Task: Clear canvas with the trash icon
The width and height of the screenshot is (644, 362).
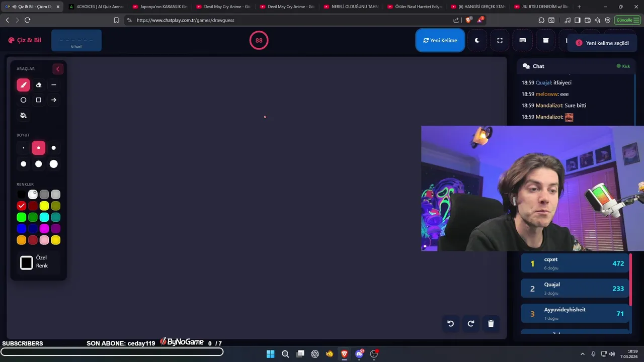Action: pos(491,324)
